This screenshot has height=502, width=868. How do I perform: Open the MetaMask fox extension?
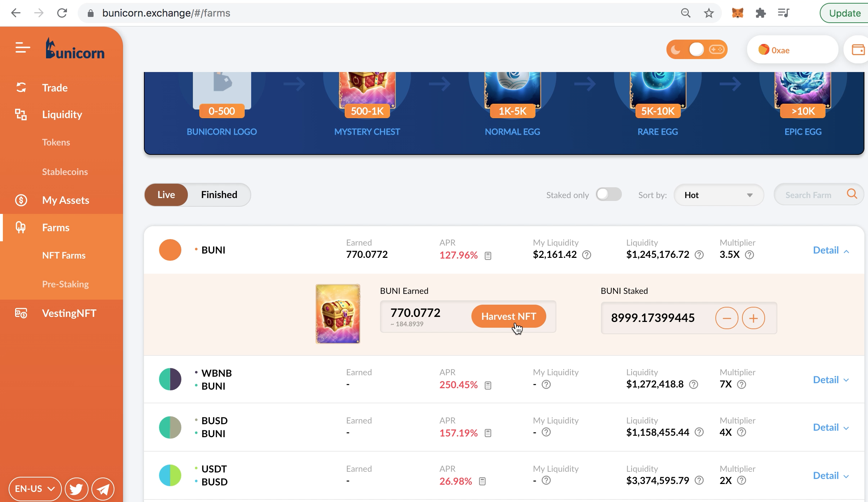click(x=737, y=13)
